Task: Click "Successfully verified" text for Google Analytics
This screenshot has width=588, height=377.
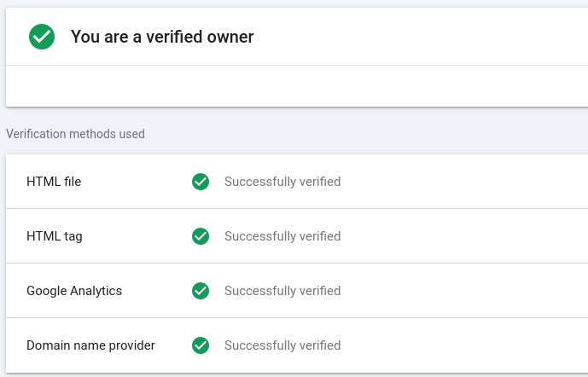Action: pyautogui.click(x=282, y=291)
